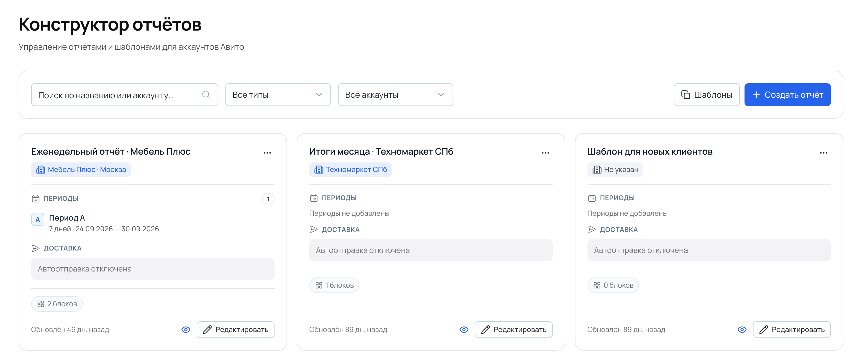Preview Шаблон для новых клиентов via eye icon
Screen dimensions: 868x353
coord(742,329)
